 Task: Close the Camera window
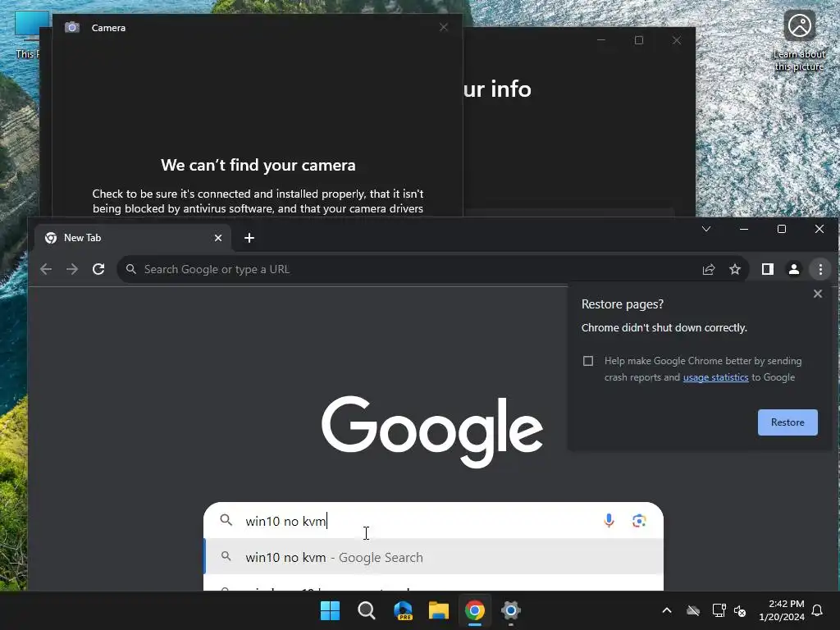(444, 27)
